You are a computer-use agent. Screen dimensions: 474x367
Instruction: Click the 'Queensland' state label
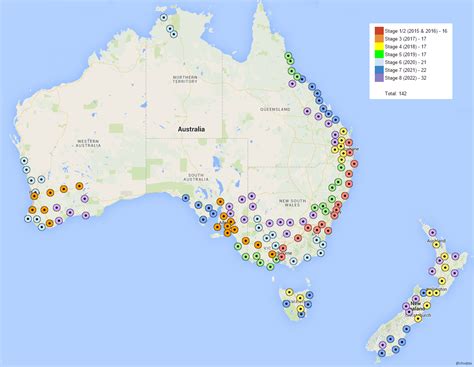pos(275,109)
